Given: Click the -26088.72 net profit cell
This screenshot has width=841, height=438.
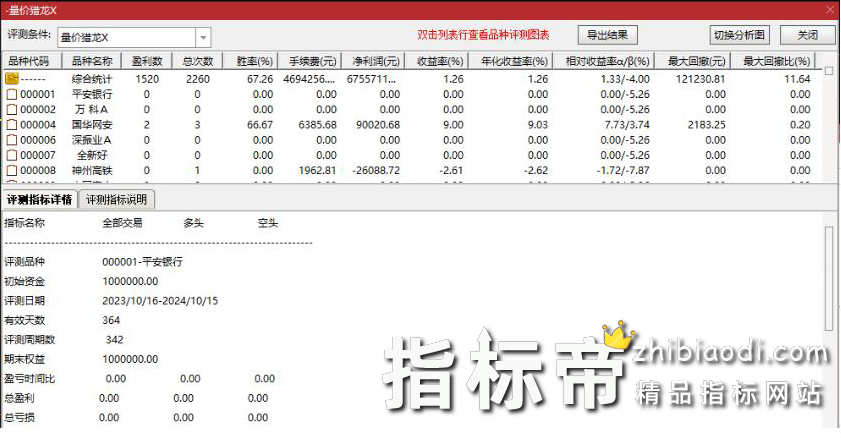Looking at the screenshot, I should (x=376, y=170).
